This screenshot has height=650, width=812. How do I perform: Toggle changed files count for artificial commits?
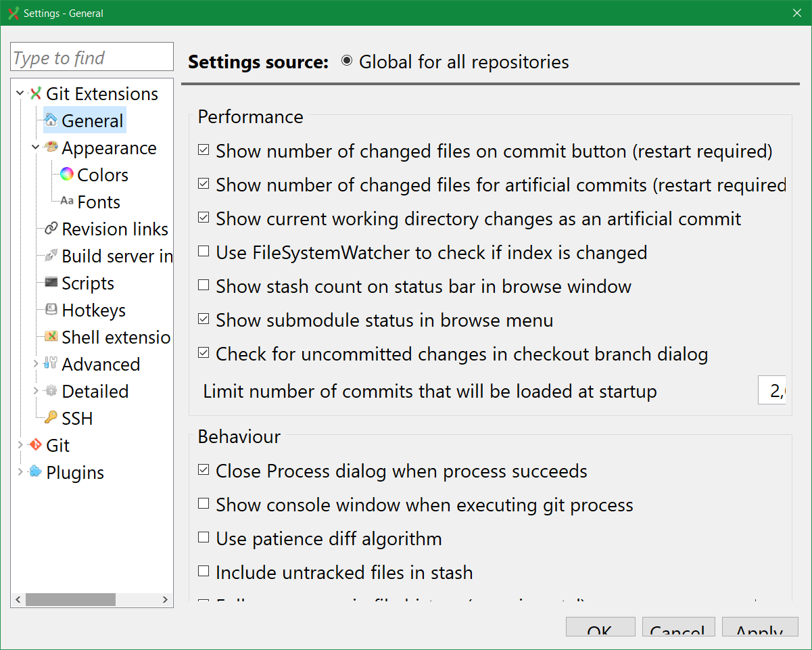pos(204,184)
